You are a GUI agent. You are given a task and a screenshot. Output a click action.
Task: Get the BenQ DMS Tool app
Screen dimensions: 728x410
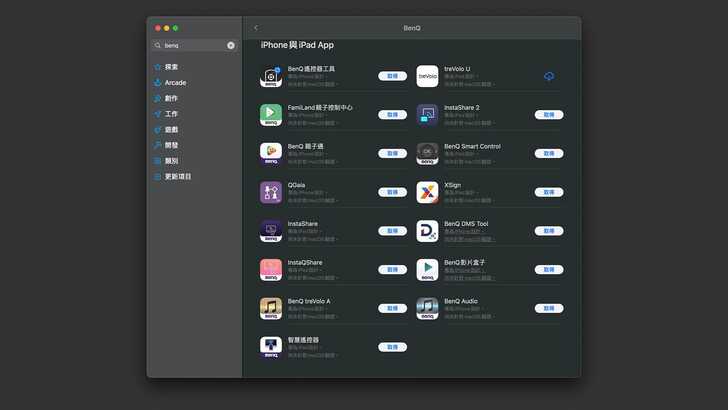tap(549, 231)
